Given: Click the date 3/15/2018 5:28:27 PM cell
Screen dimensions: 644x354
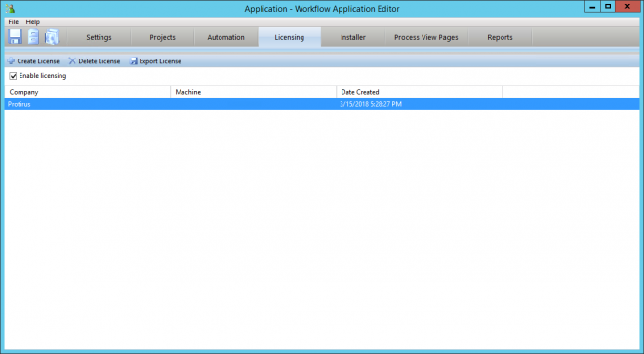Looking at the screenshot, I should pos(371,104).
